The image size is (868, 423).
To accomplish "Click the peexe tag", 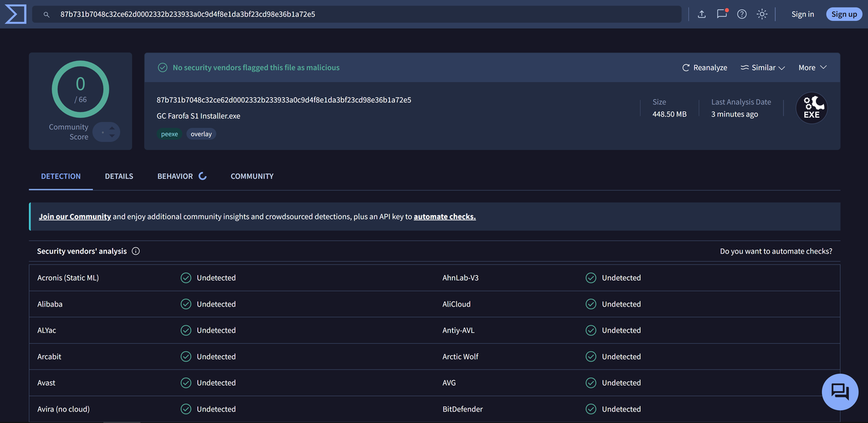I will pos(170,134).
